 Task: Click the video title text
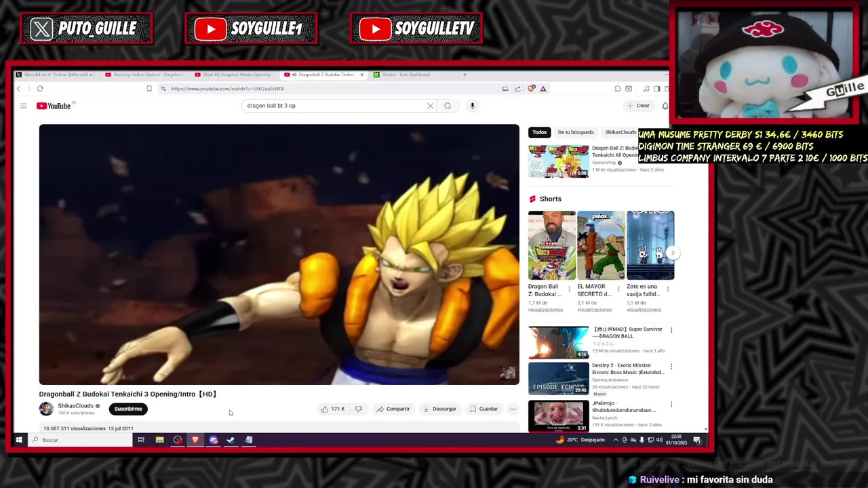coord(127,394)
